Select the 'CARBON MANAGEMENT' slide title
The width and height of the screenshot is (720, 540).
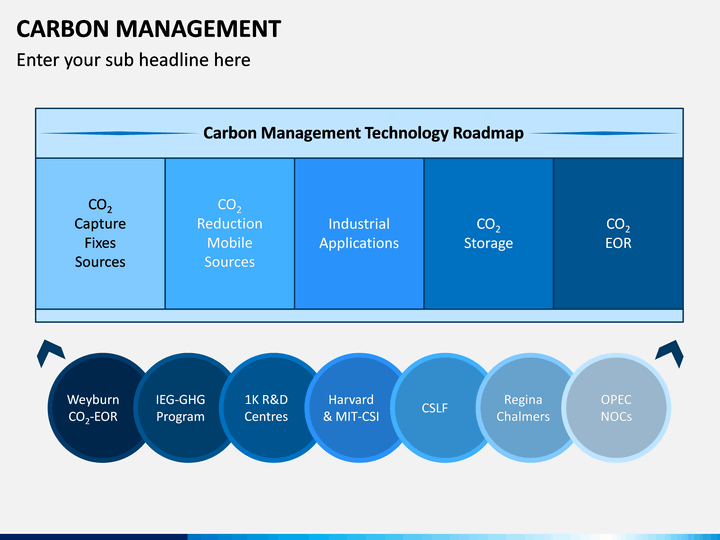tap(148, 28)
